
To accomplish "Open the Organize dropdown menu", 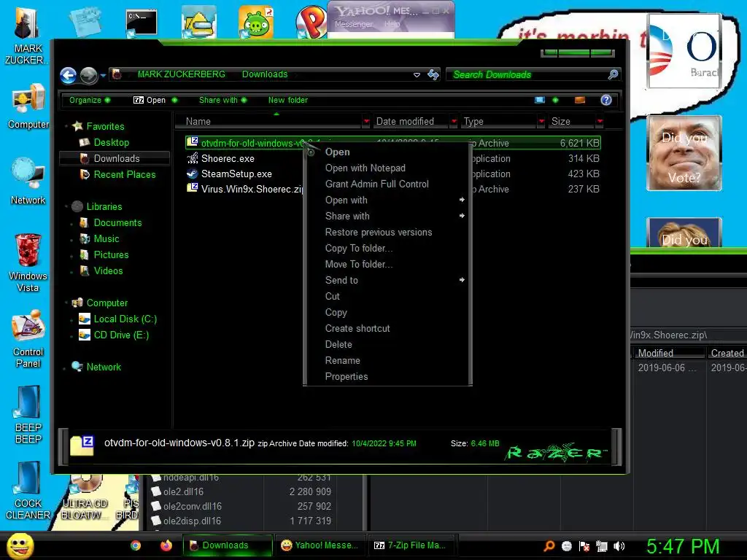I will tap(89, 100).
